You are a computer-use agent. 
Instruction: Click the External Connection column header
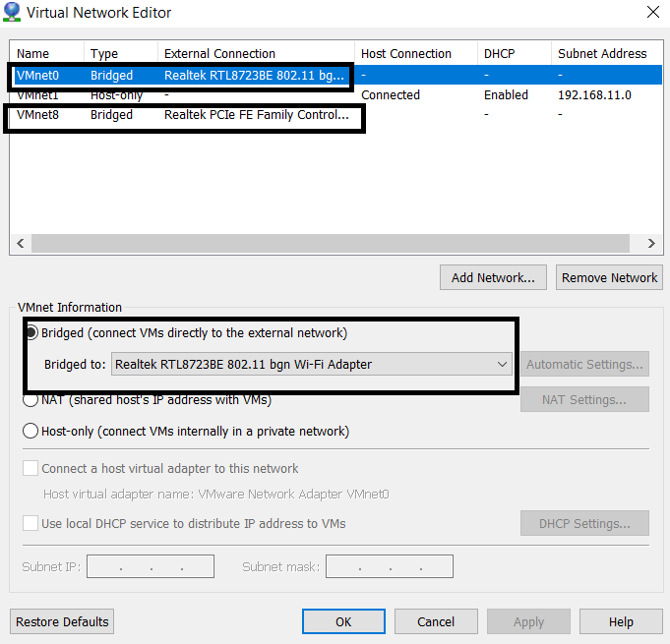pos(257,53)
